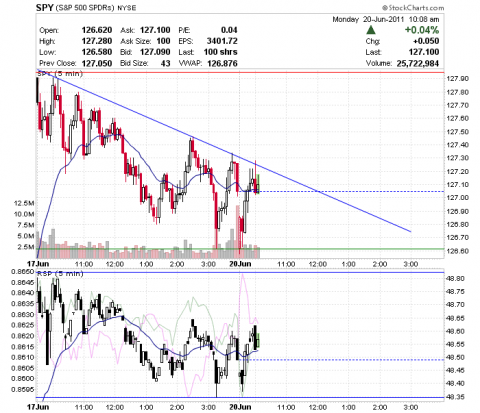Select the High value 127.280
Viewport: 480px width, 413px height.
click(x=97, y=41)
